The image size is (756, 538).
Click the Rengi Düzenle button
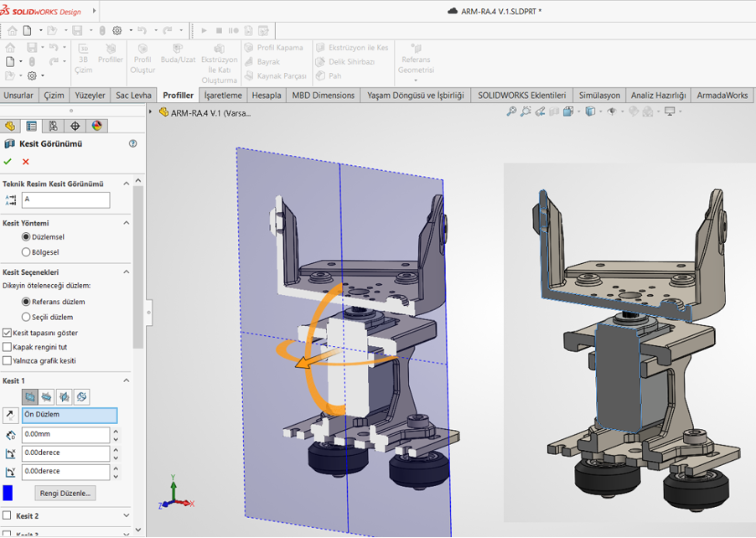click(x=65, y=493)
